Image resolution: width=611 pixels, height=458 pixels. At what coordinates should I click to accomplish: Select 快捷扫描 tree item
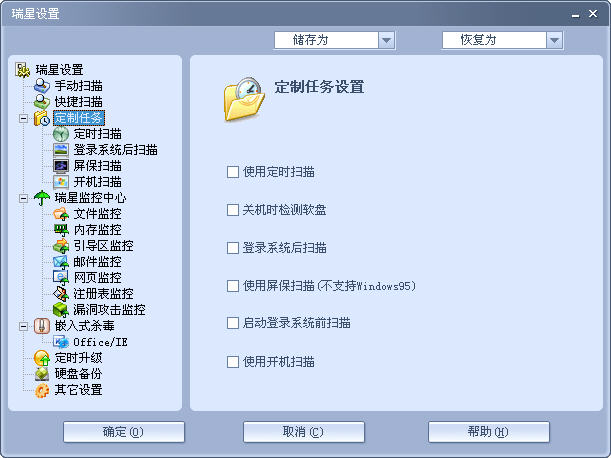78,102
